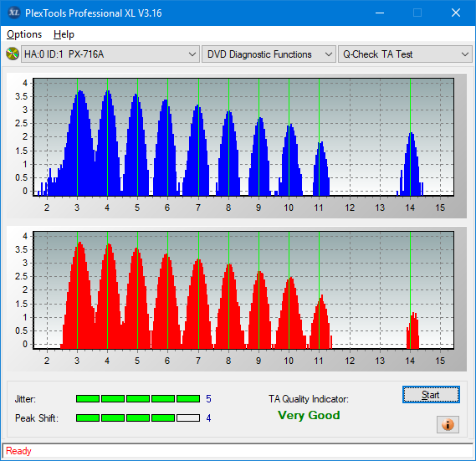Expand the DVD Diagnostic Functions dropdown
Viewport: 476px width, 461px height.
269,54
